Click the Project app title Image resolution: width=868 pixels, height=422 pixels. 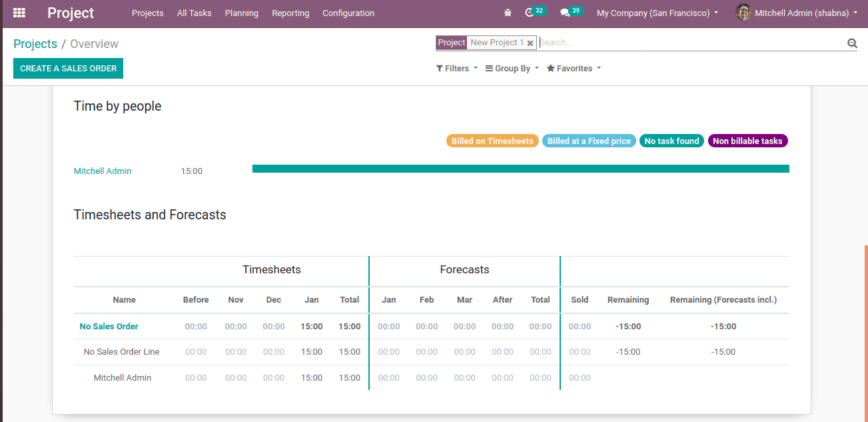pos(71,13)
